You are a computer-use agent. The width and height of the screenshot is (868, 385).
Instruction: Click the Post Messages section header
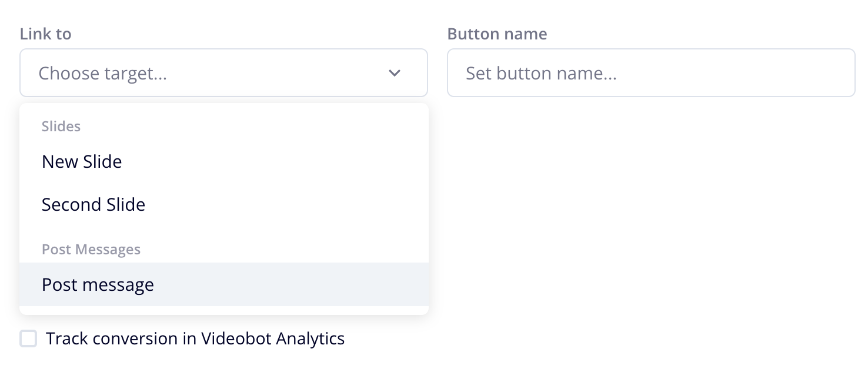click(x=91, y=250)
